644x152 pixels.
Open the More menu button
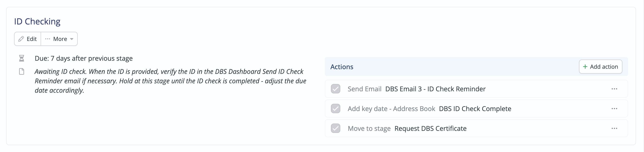tap(59, 39)
